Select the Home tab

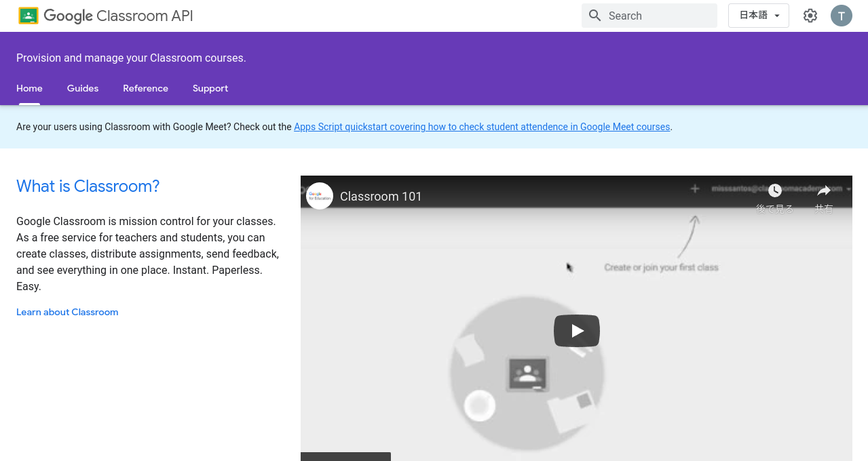click(29, 88)
